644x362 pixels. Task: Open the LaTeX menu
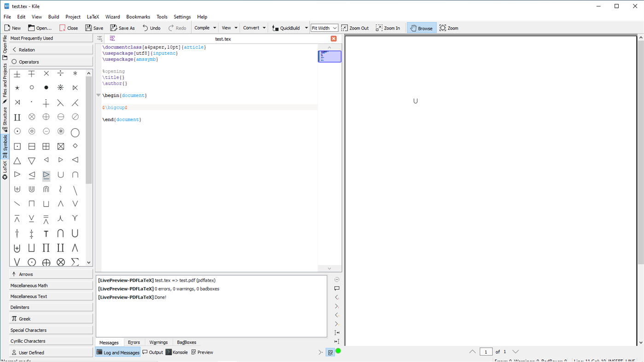coord(93,17)
